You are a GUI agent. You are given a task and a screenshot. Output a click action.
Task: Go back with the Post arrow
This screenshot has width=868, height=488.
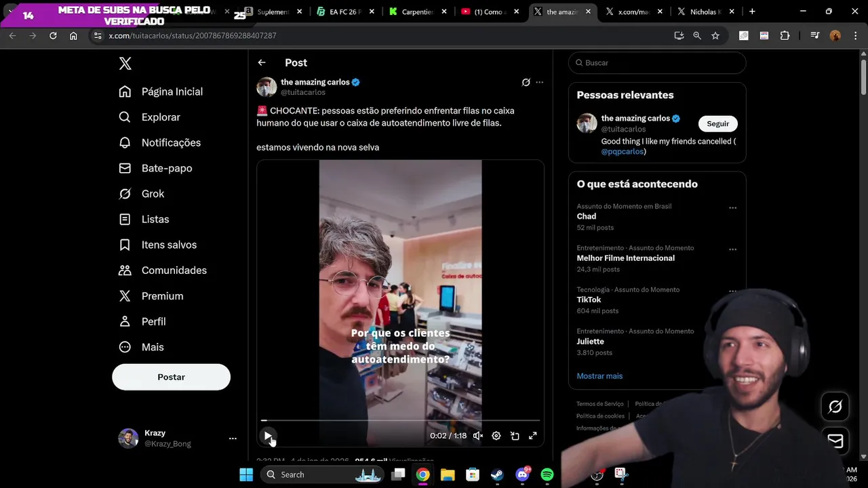tap(262, 62)
